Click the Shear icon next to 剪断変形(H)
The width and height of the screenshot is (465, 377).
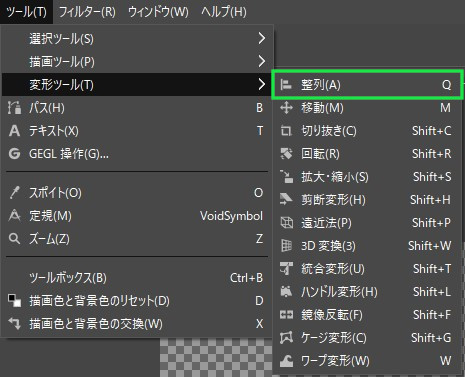(286, 200)
